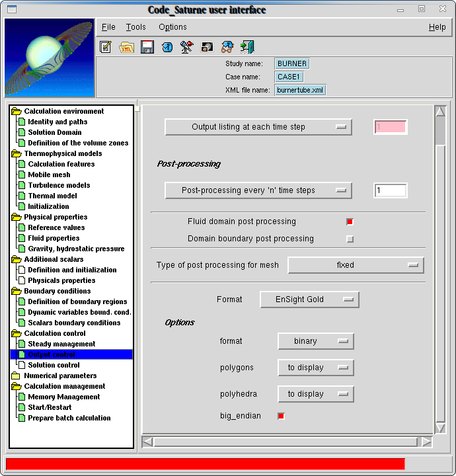The height and width of the screenshot is (476, 456).
Task: Click the green page icon beside Identity and paths
Action: click(22, 122)
